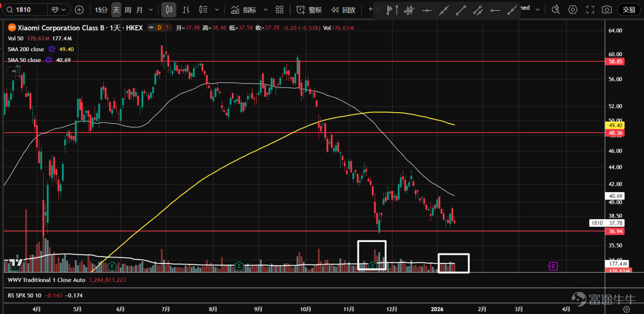The height and width of the screenshot is (314, 644).
Task: Open the layout grid icon
Action: 279,10
